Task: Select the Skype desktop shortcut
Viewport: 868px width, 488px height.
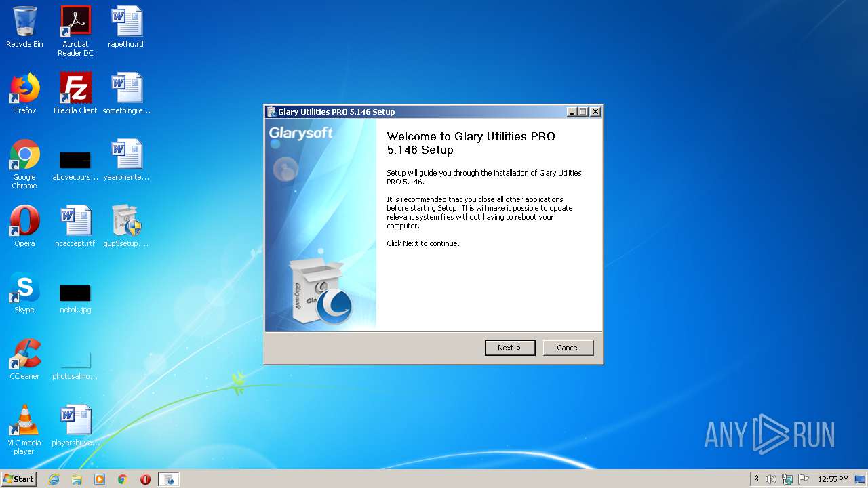Action: (24, 293)
